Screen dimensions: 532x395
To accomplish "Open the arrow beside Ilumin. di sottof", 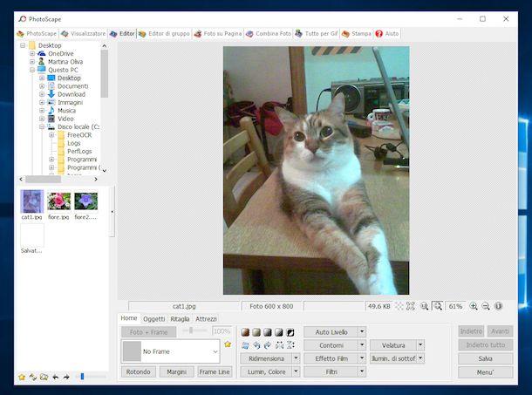I will coord(420,358).
